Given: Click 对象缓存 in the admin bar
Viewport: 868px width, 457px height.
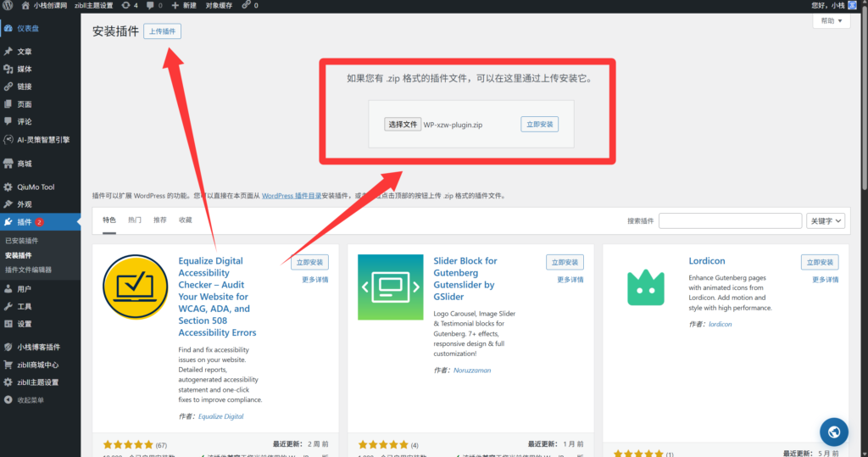Looking at the screenshot, I should click(x=219, y=5).
